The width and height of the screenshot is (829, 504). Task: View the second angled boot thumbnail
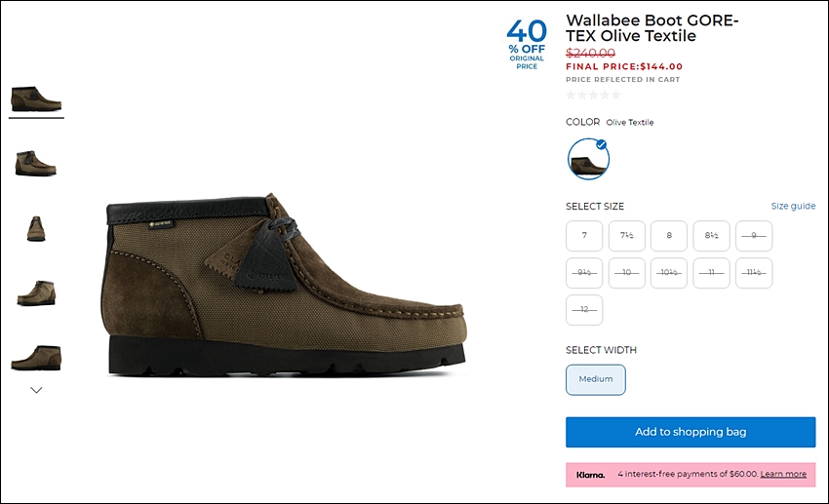[36, 163]
